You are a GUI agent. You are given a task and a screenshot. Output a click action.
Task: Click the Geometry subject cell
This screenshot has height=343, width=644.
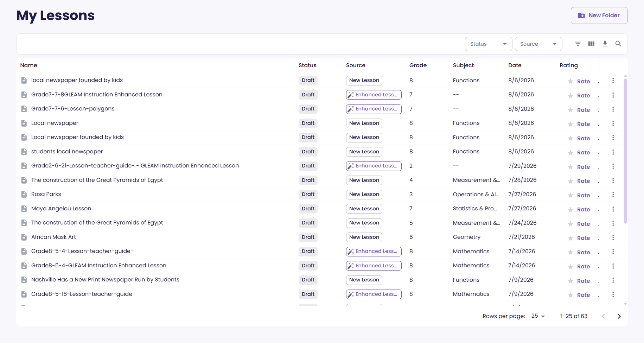coord(466,237)
